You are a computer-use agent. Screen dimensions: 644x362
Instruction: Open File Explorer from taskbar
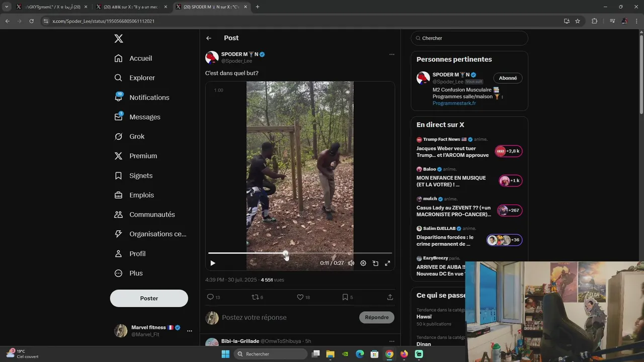pyautogui.click(x=330, y=354)
